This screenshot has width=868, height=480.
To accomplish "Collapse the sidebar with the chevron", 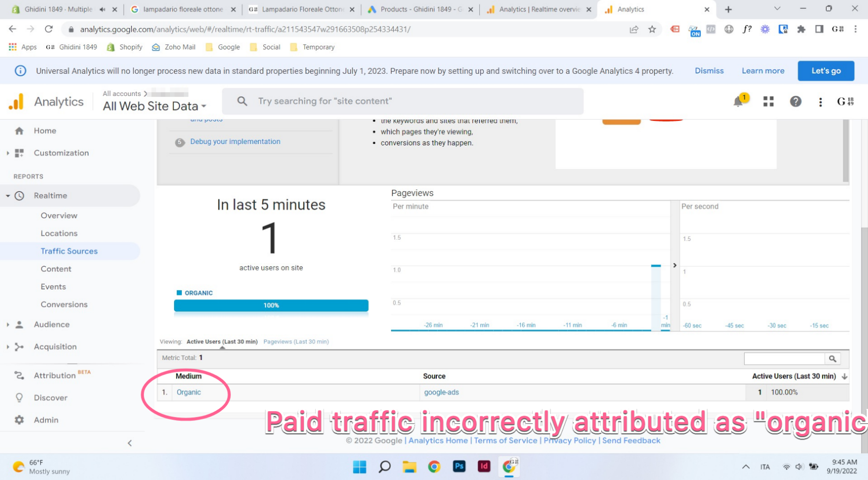I will 130,443.
